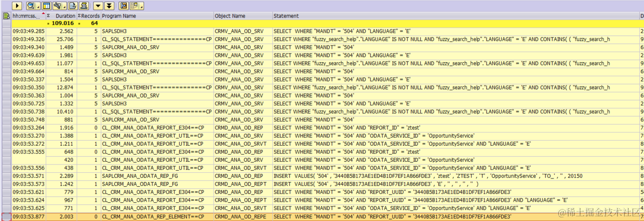Click the toolbar icon after double-arrow

(x=124, y=6)
